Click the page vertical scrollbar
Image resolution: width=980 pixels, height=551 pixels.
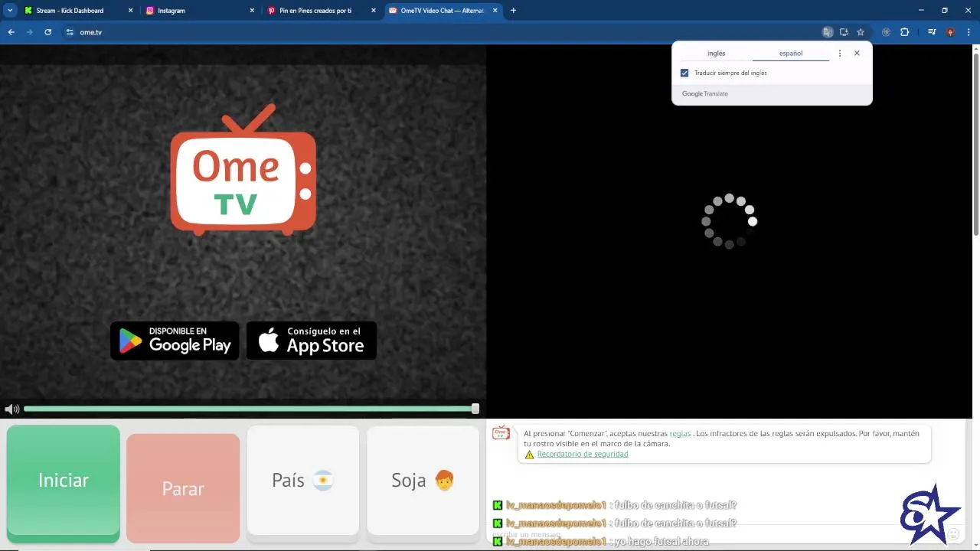pos(975,144)
